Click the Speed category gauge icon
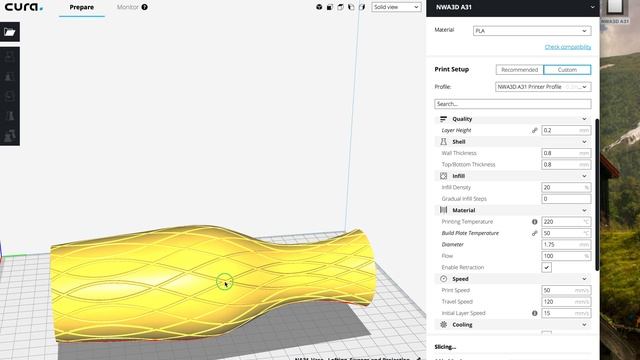This screenshot has height=360, width=640. pyautogui.click(x=443, y=279)
